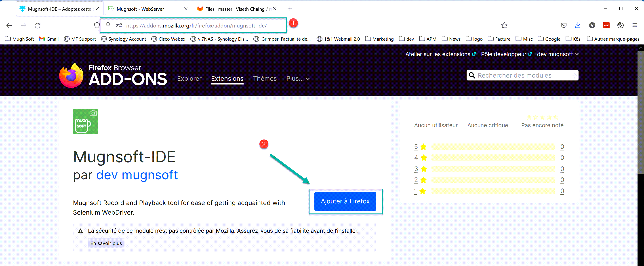Open the Cisco Webex bookmark

click(x=168, y=39)
